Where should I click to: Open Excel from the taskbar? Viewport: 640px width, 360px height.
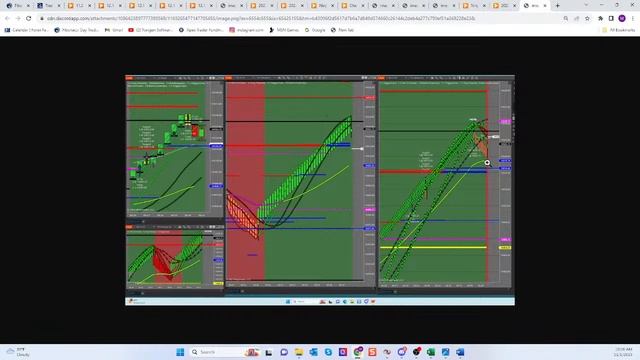point(431,352)
